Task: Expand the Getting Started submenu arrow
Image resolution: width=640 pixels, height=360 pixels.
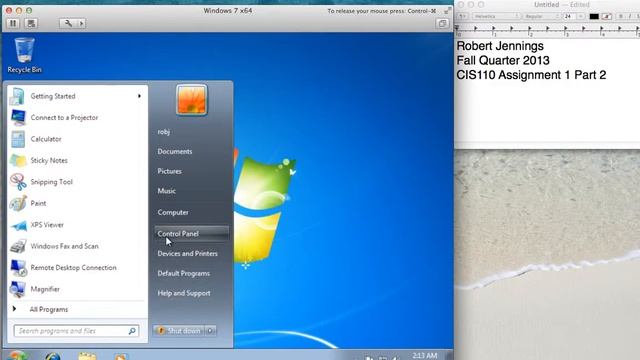Action: pyautogui.click(x=139, y=96)
